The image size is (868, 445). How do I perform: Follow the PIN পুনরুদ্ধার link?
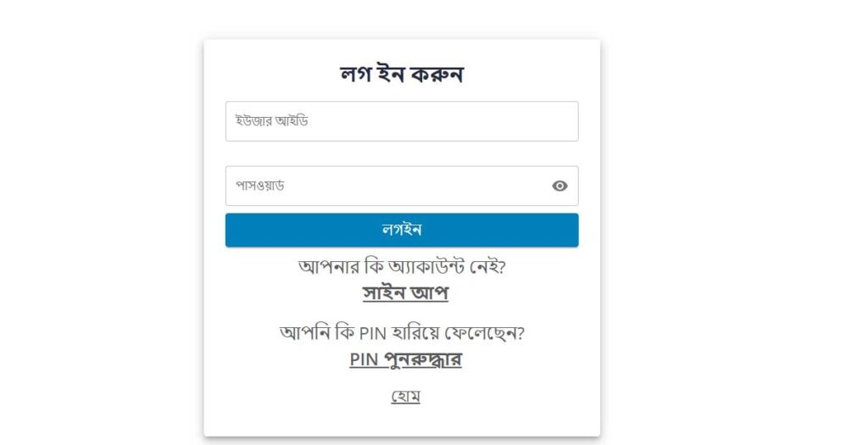point(405,359)
